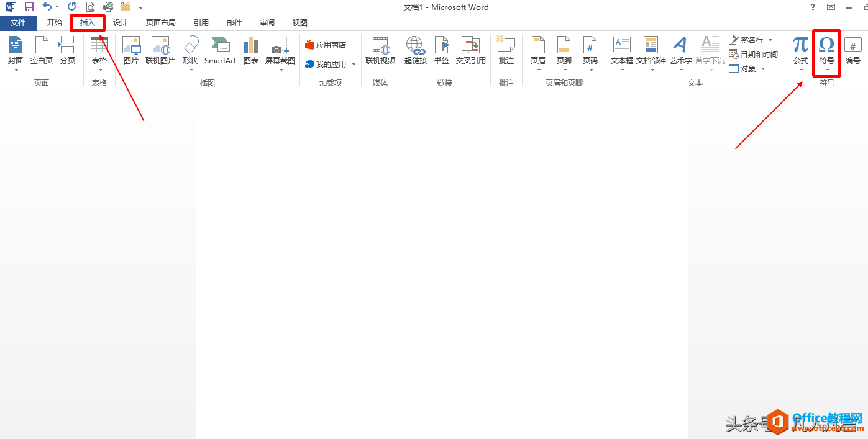Open Word Help question mark
This screenshot has height=439, width=868.
pyautogui.click(x=813, y=7)
